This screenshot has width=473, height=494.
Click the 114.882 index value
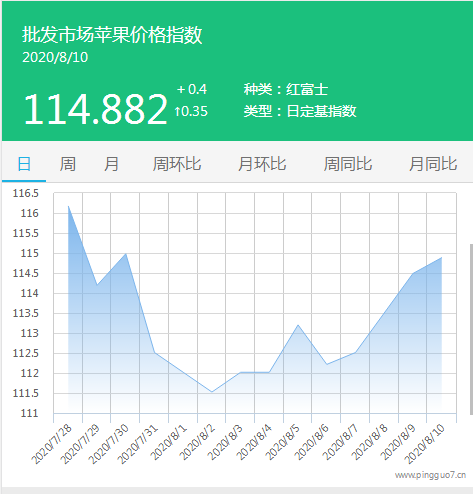[x=95, y=109]
